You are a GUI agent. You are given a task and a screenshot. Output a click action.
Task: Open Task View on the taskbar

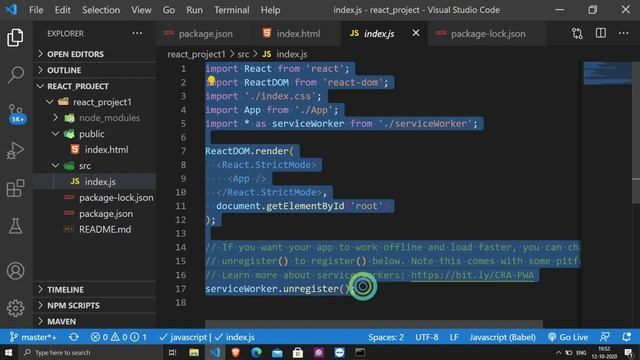point(173,352)
